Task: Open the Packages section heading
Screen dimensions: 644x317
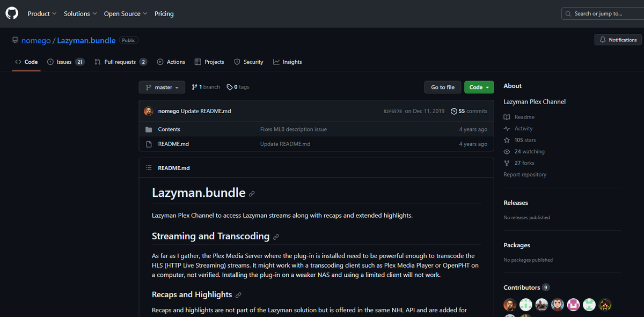Action: (x=517, y=245)
